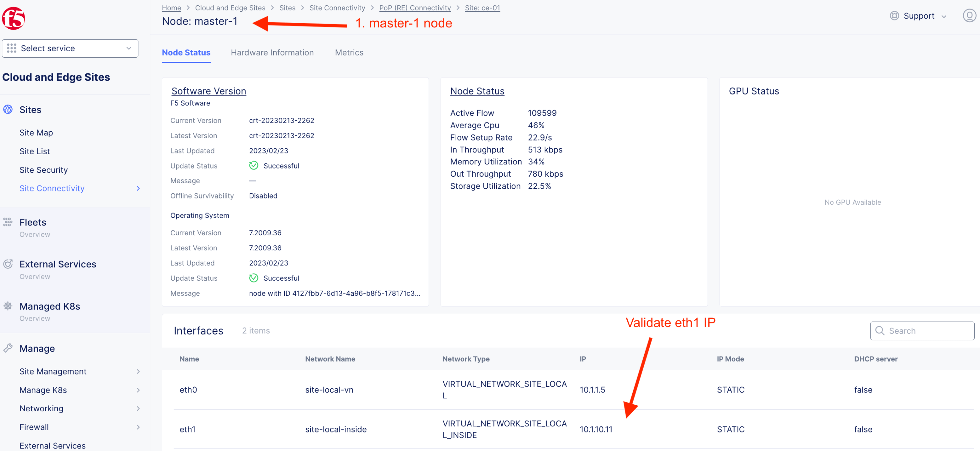Click the Support lifebuoy icon
980x451 pixels.
[x=894, y=16]
